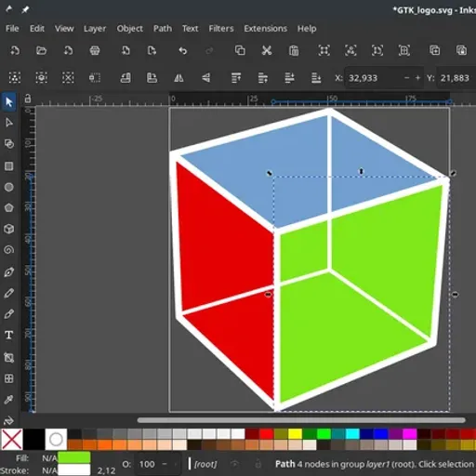Click the Copy icon
476x476 pixels.
pos(240,50)
